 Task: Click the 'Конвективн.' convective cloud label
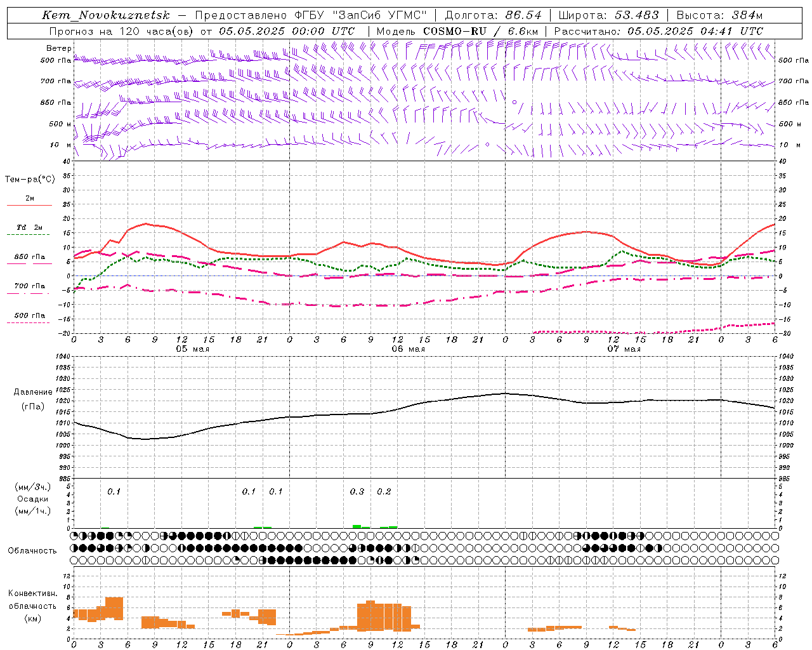coord(33,594)
